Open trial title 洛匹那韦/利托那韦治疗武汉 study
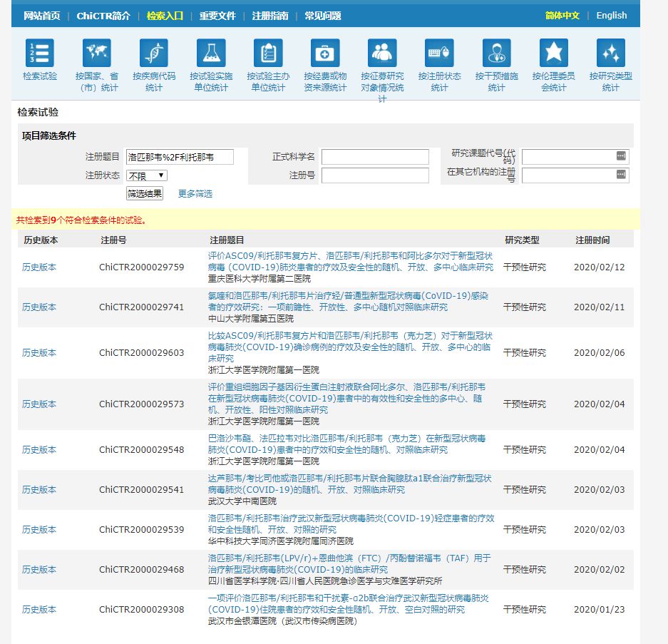 pos(351,523)
